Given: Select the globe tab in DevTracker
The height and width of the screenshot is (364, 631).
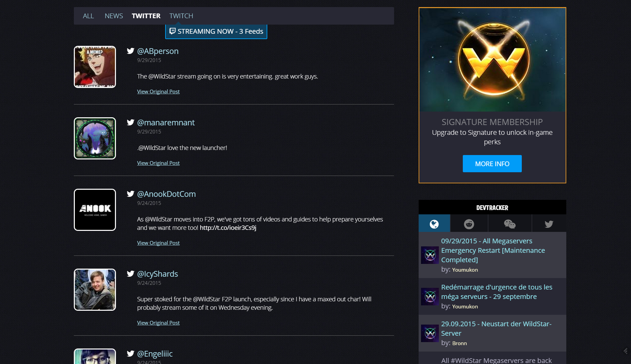Looking at the screenshot, I should pos(434,223).
